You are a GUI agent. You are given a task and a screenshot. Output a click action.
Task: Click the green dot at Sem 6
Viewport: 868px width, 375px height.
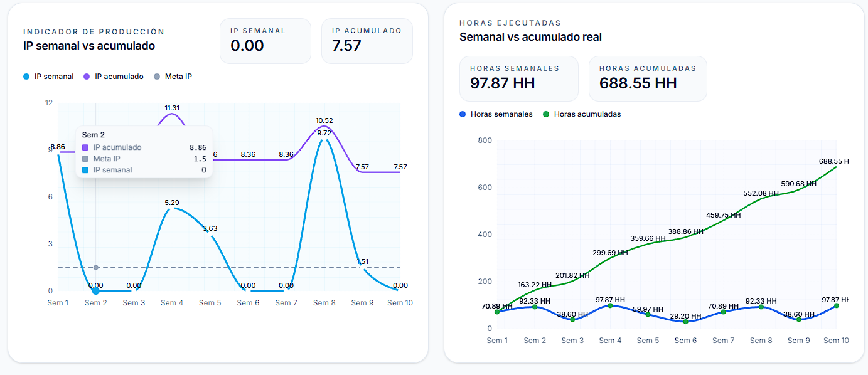[x=685, y=322]
